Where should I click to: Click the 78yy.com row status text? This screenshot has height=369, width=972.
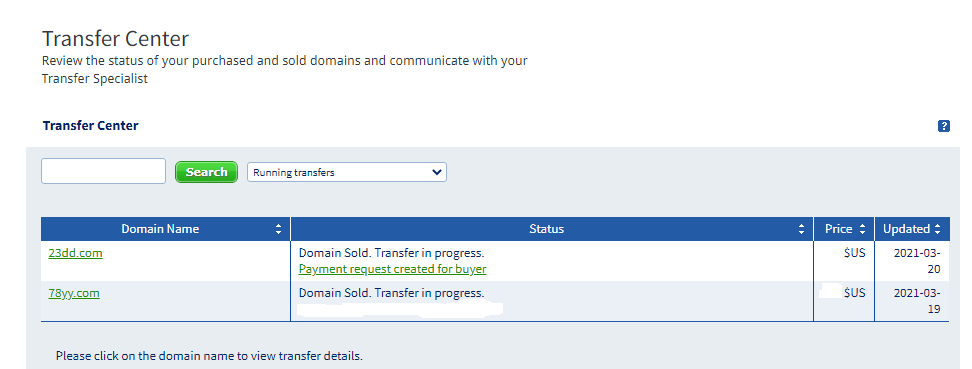click(391, 293)
